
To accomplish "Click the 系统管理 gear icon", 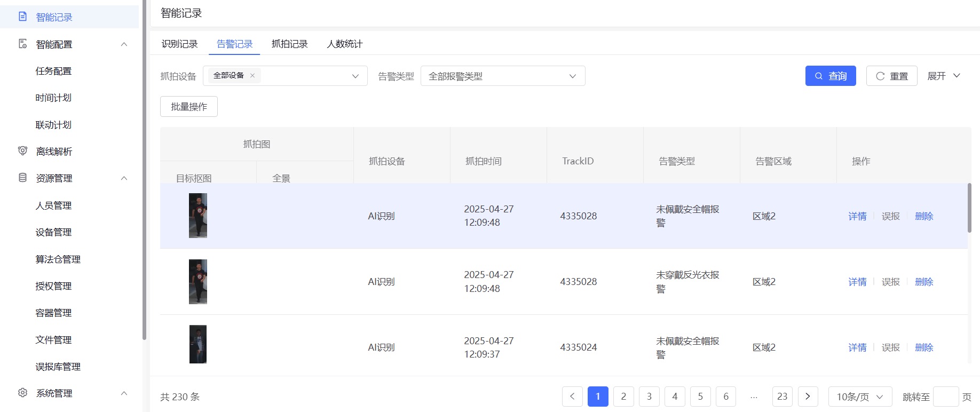I will (22, 393).
